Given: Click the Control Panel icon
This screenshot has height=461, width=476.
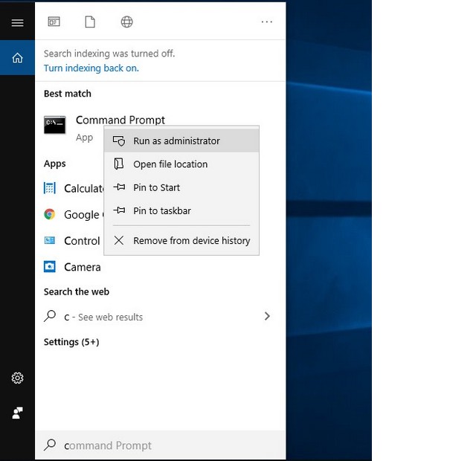Looking at the screenshot, I should tap(50, 240).
